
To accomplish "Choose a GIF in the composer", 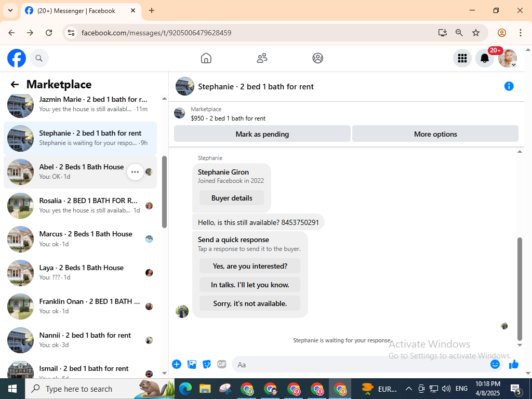I will coord(221,364).
